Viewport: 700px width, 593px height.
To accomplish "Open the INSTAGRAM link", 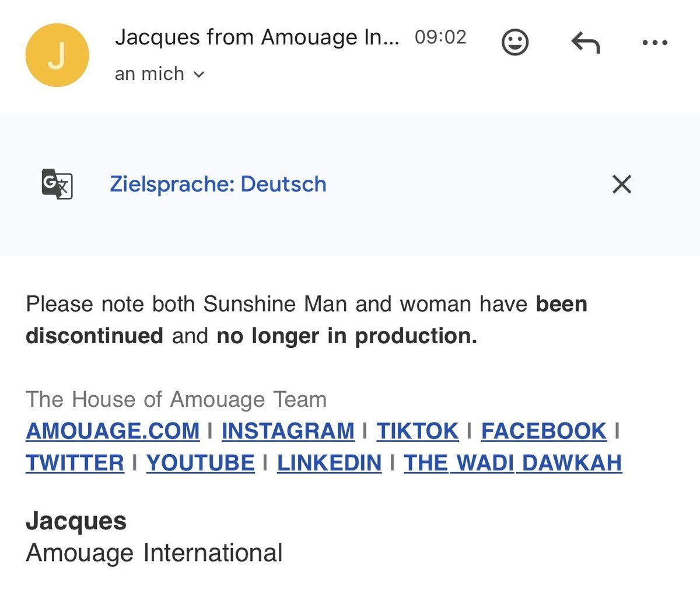I will 288,431.
